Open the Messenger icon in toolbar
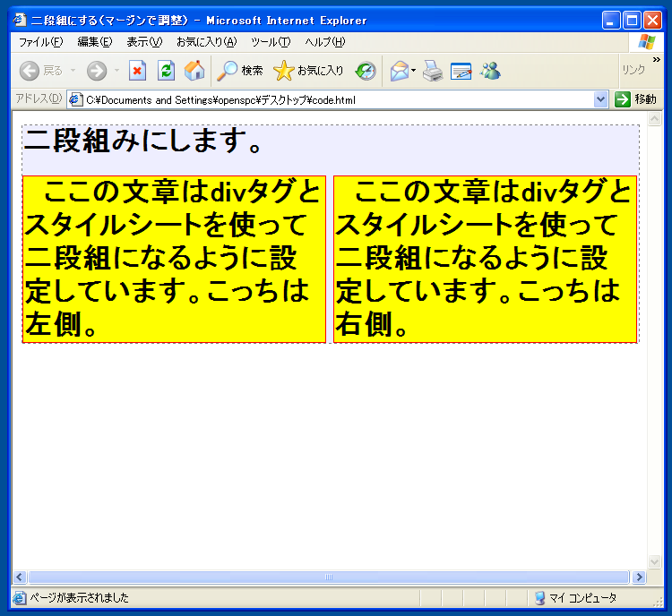Image resolution: width=672 pixels, height=616 pixels. click(x=490, y=71)
